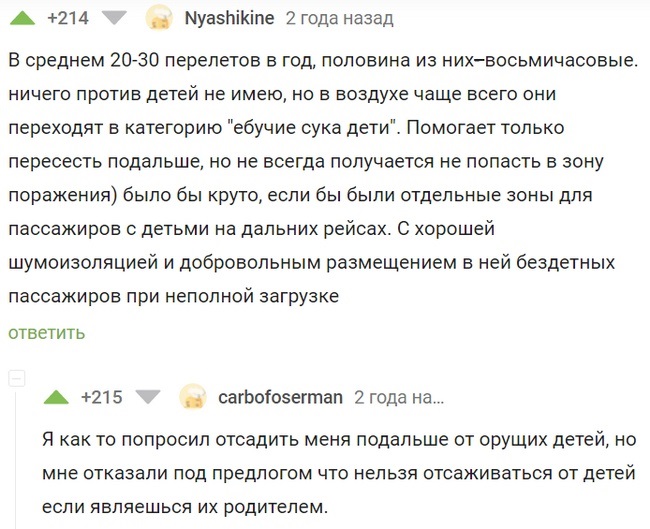Upvote carbofoserman's reply with green arrow
Screen dimensions: 650x529
coord(57,397)
